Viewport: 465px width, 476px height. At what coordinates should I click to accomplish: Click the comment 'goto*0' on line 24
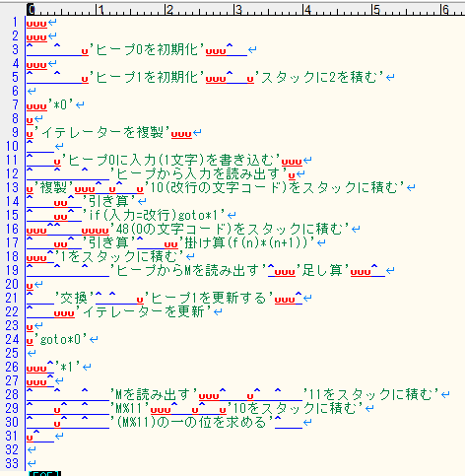[61, 340]
